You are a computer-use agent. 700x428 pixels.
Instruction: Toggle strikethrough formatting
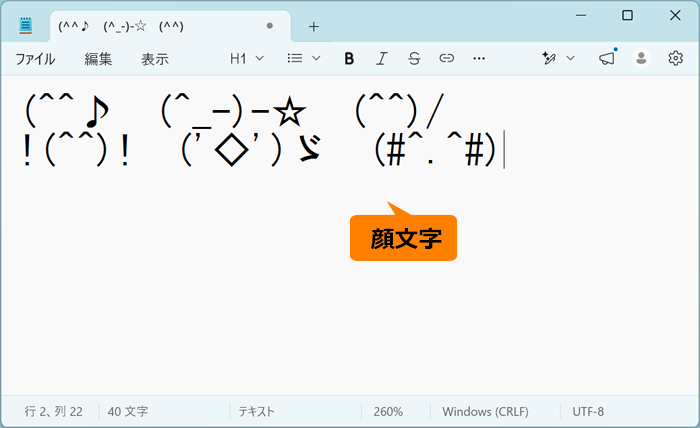414,58
